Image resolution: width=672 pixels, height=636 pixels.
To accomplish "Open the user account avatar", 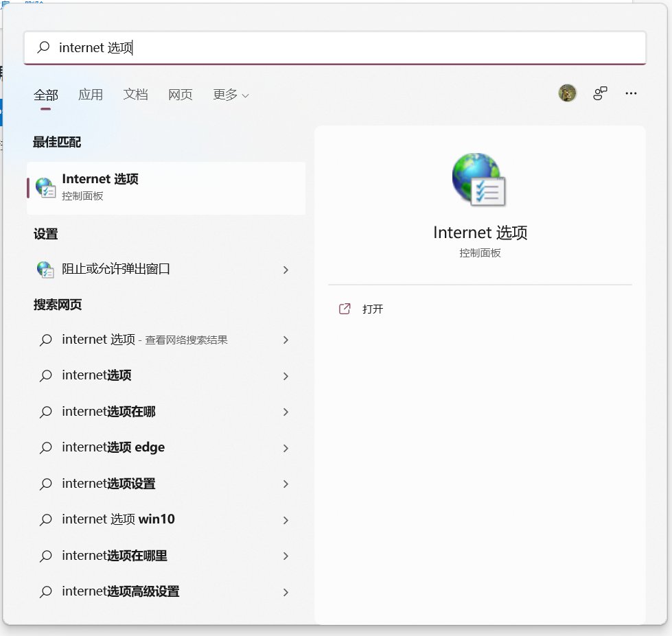I will pyautogui.click(x=567, y=93).
